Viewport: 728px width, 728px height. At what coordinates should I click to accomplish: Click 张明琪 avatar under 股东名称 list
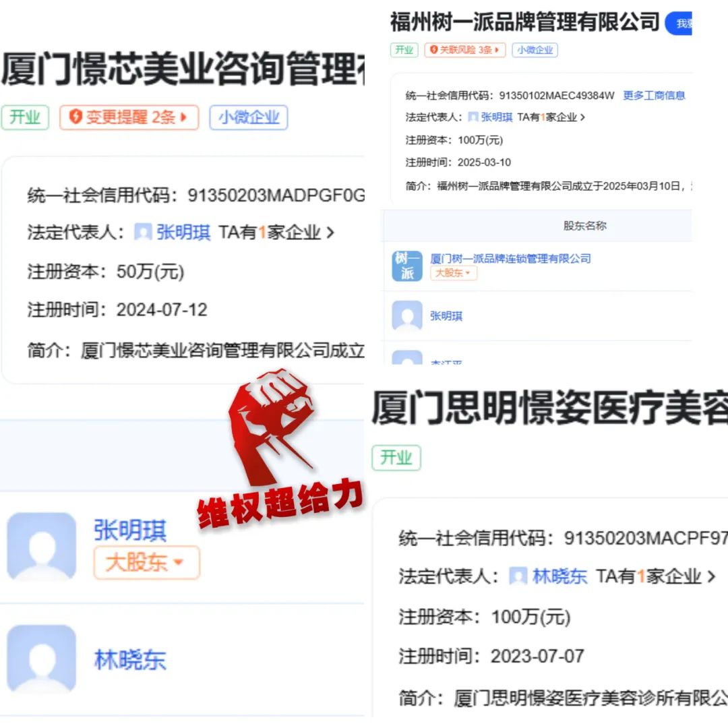tap(406, 315)
